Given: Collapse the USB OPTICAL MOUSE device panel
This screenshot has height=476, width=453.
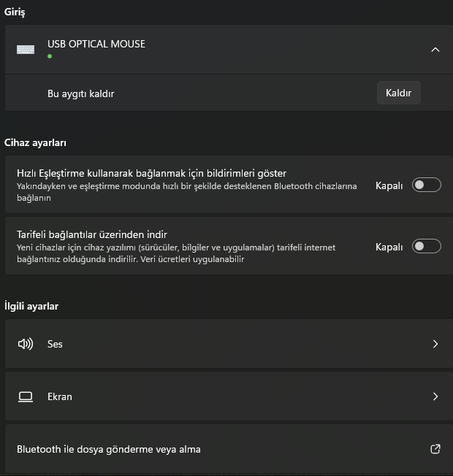Looking at the screenshot, I should point(435,50).
